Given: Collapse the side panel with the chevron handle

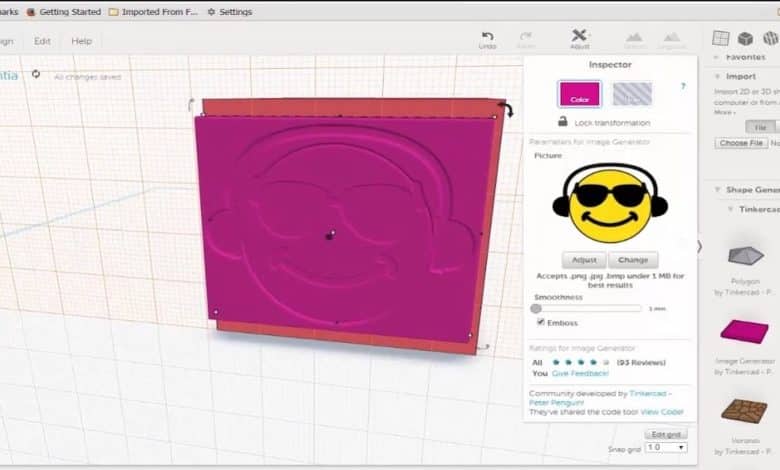Looking at the screenshot, I should (699, 246).
